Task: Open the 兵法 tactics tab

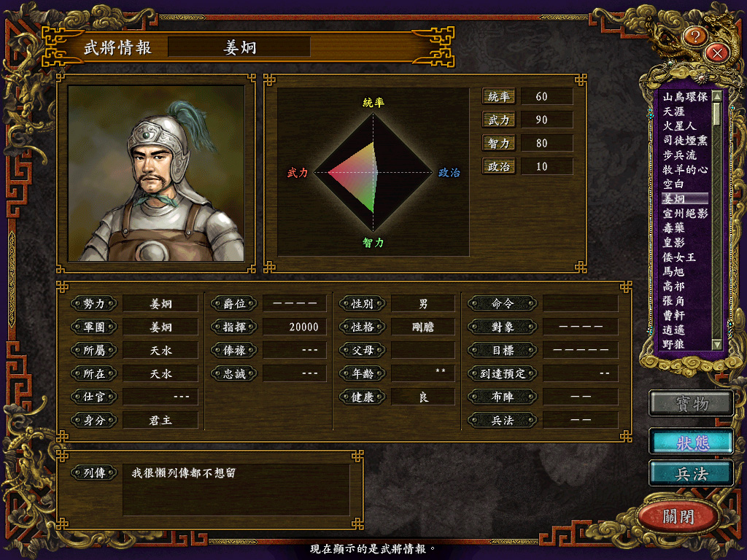Action: (x=692, y=473)
